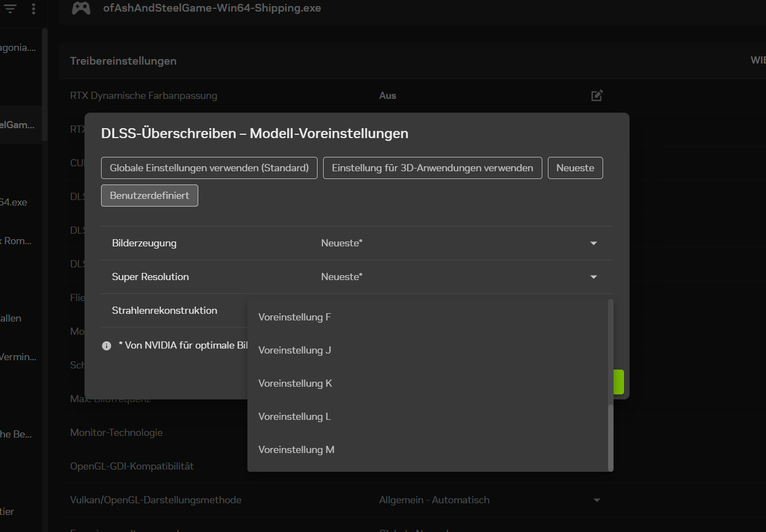
Task: Click the RTX Dynamische Farbanpassung setting
Action: [x=144, y=96]
